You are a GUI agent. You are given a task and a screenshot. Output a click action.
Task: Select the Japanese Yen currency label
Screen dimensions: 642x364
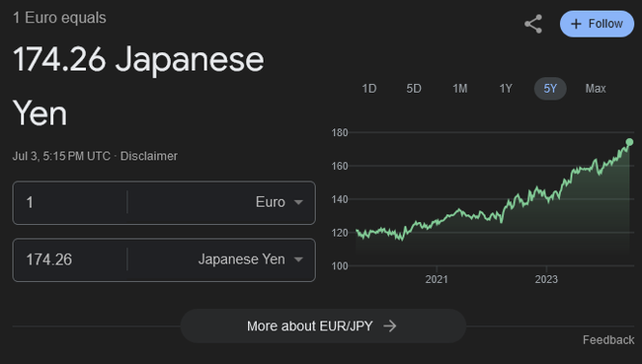(x=242, y=259)
